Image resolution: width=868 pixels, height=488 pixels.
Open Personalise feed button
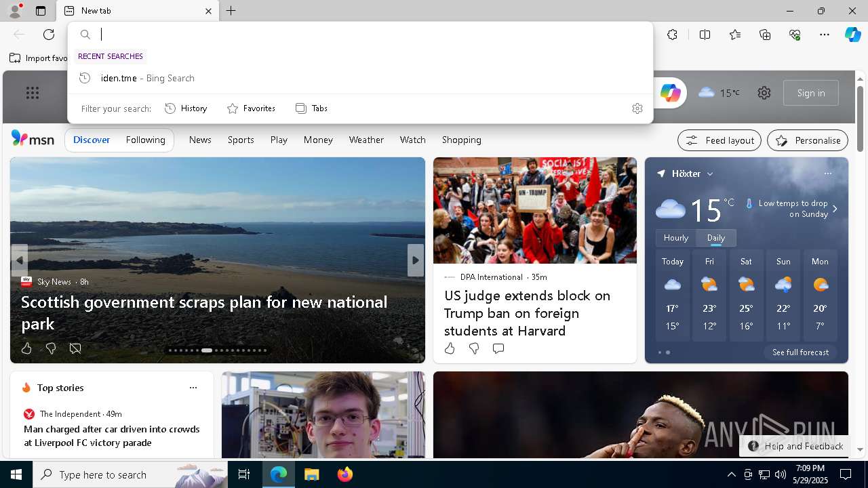tap(808, 140)
